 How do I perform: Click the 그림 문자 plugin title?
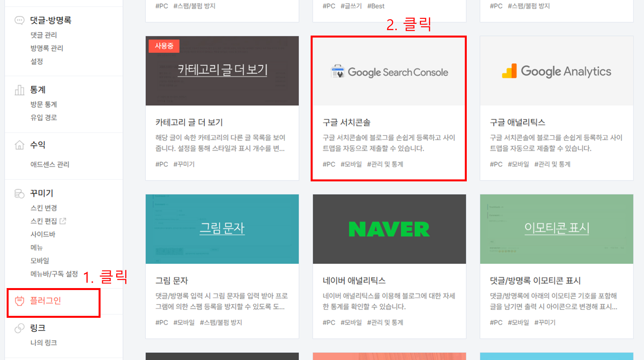pyautogui.click(x=172, y=281)
